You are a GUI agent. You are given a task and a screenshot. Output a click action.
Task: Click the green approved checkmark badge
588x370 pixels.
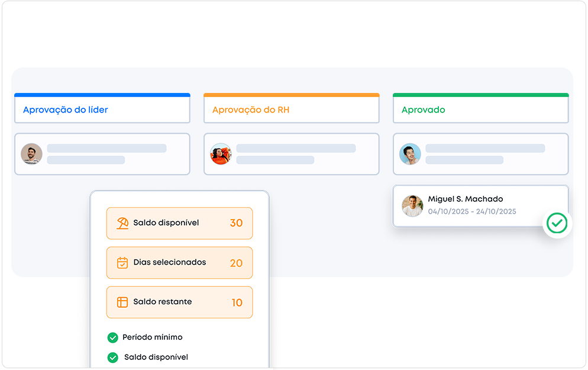[557, 223]
